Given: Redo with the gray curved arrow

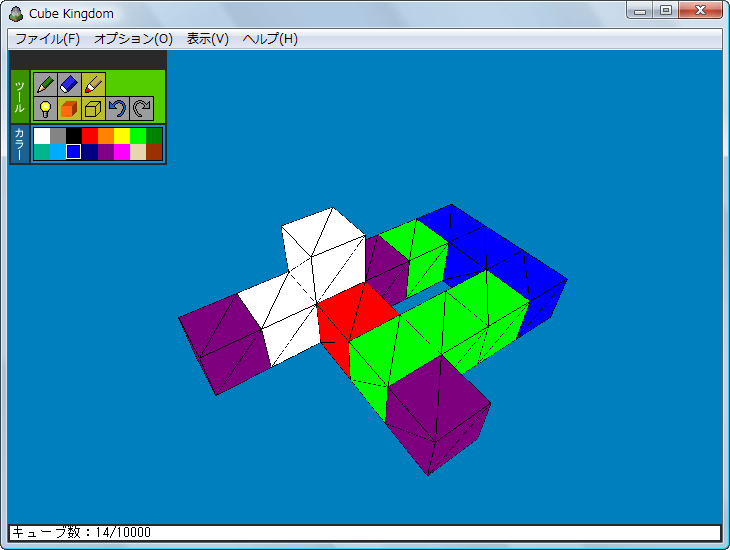Looking at the screenshot, I should coord(142,109).
